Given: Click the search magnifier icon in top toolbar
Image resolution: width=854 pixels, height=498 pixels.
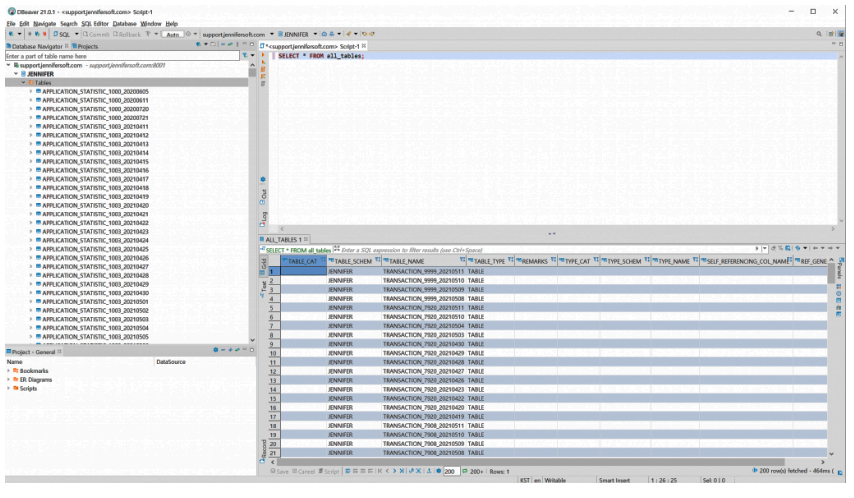Looking at the screenshot, I should (819, 34).
